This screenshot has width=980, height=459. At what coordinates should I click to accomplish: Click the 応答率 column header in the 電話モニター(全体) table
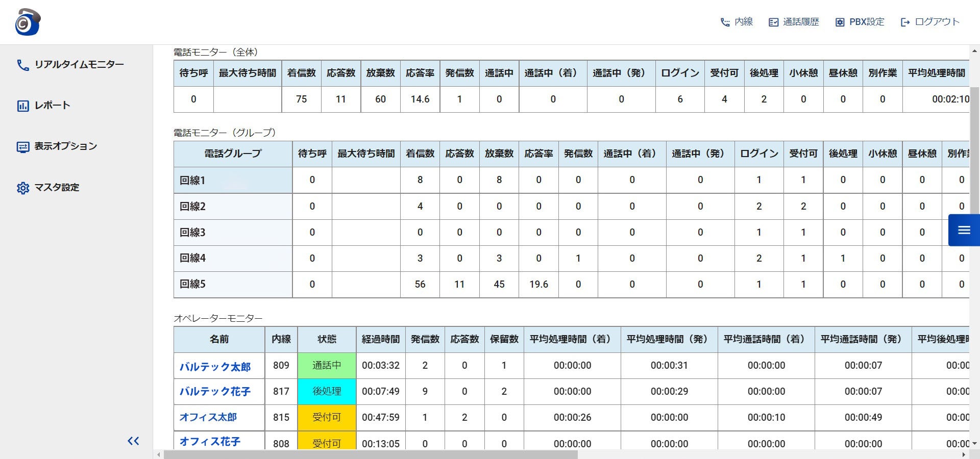click(420, 73)
